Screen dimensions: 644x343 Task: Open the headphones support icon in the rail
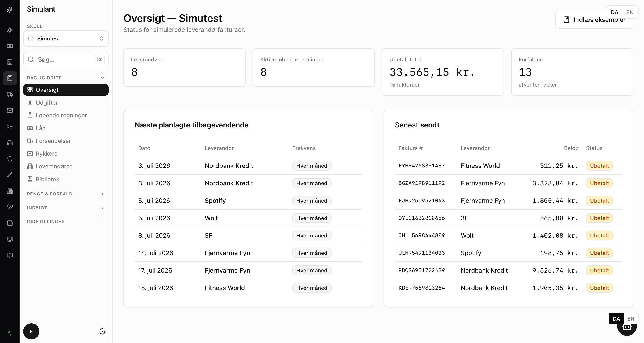[10, 143]
